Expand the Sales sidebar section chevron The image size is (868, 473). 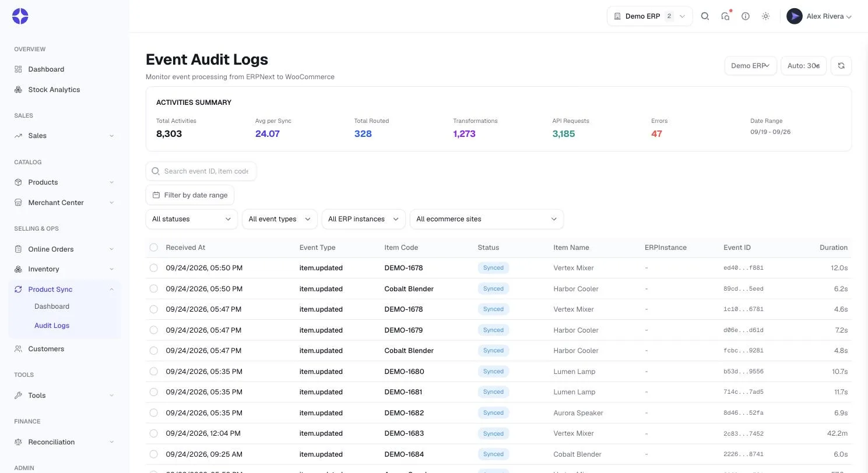point(111,136)
